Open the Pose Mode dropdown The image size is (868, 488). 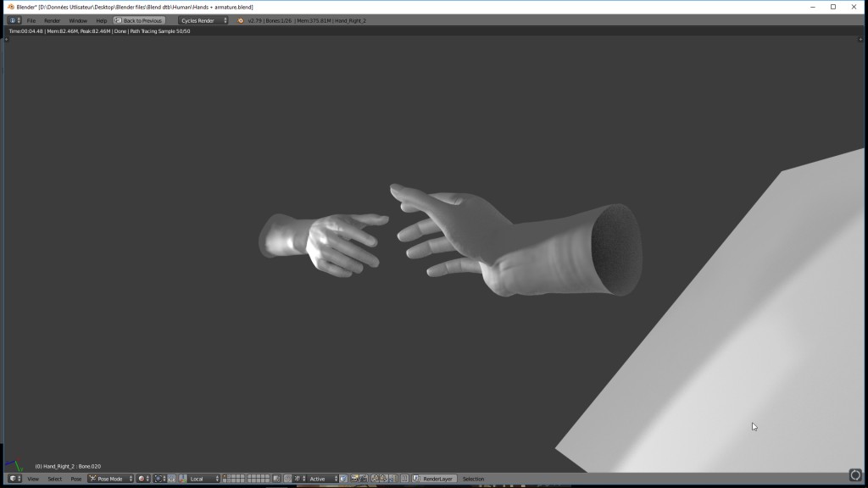point(111,479)
